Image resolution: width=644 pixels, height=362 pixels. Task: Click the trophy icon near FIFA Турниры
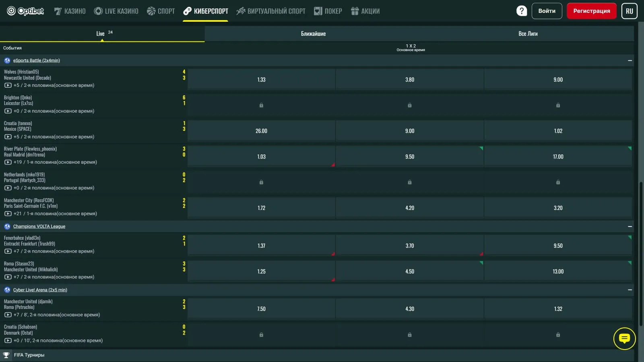pos(6,355)
